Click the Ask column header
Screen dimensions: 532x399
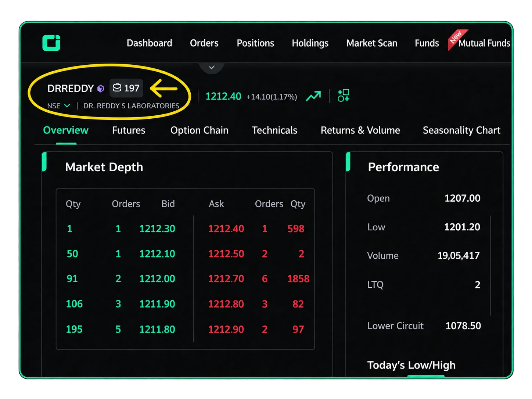point(216,204)
